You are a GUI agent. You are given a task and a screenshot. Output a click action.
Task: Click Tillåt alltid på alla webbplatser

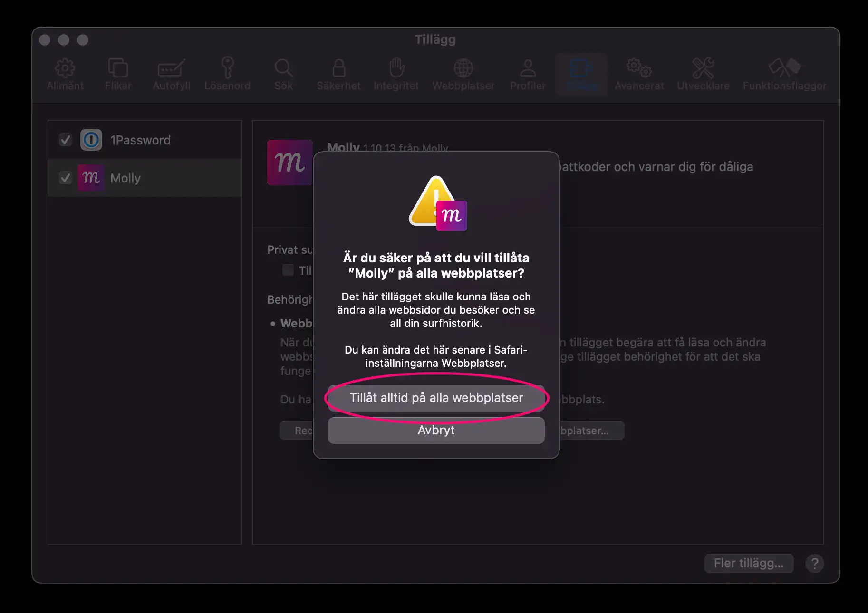coord(436,398)
